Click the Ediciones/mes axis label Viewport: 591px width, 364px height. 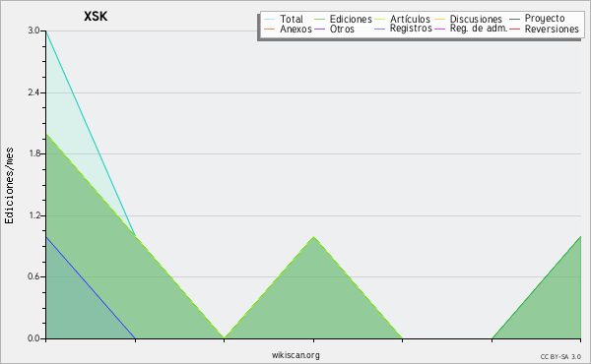click(9, 186)
